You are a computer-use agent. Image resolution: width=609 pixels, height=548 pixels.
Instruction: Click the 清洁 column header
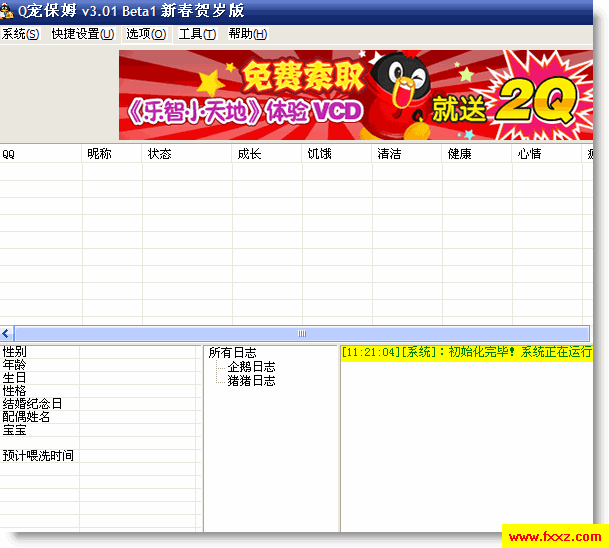407,154
